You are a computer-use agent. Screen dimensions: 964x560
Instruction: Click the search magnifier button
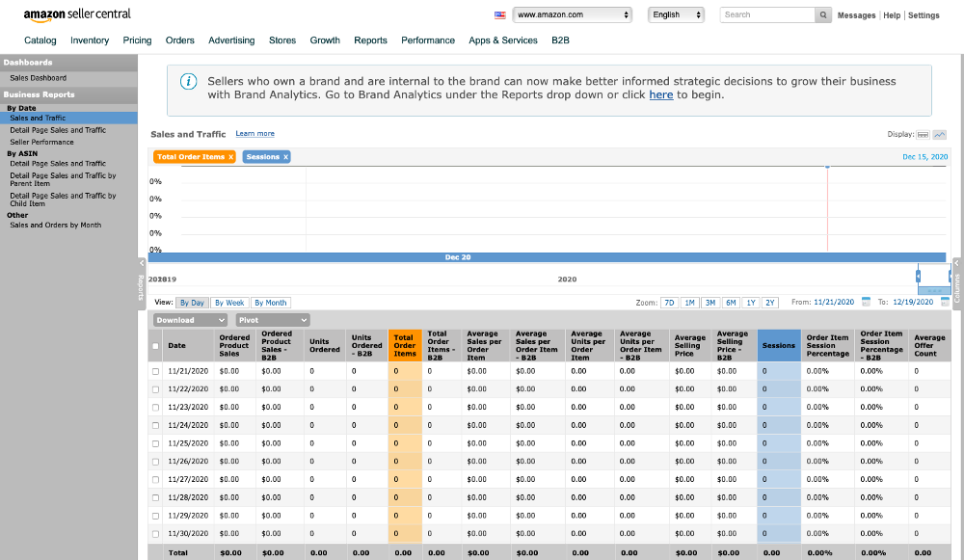coord(822,14)
